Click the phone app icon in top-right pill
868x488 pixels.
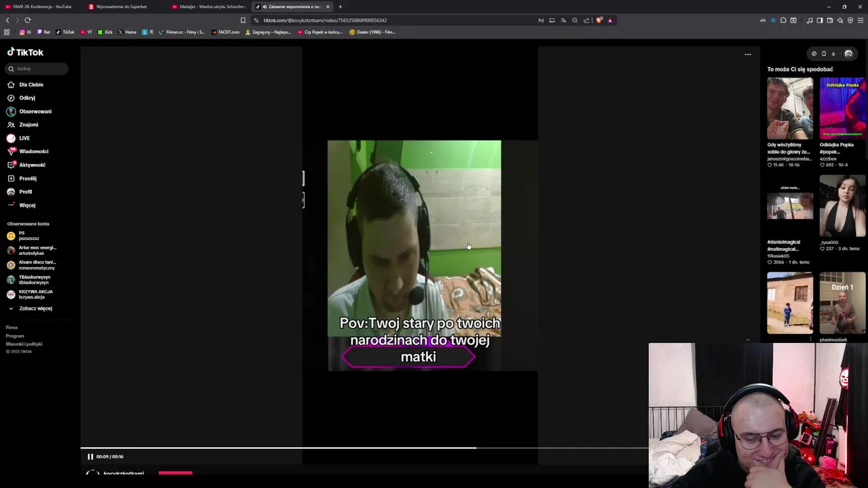pyautogui.click(x=824, y=54)
